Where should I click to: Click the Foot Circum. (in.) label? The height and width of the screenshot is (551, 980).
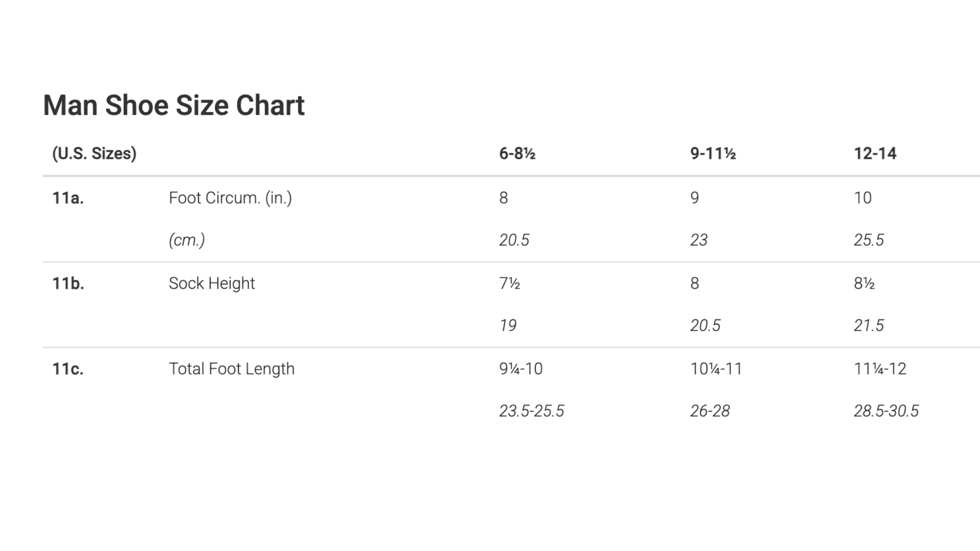click(x=230, y=198)
